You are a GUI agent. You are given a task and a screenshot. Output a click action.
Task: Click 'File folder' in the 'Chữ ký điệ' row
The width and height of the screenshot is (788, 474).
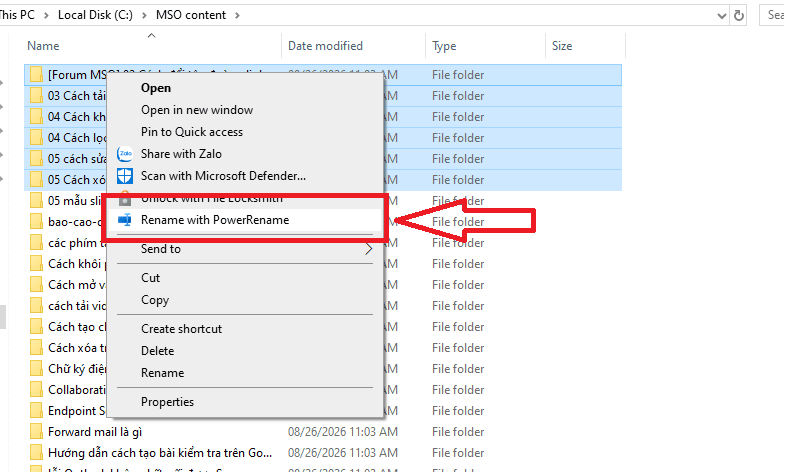pos(458,369)
